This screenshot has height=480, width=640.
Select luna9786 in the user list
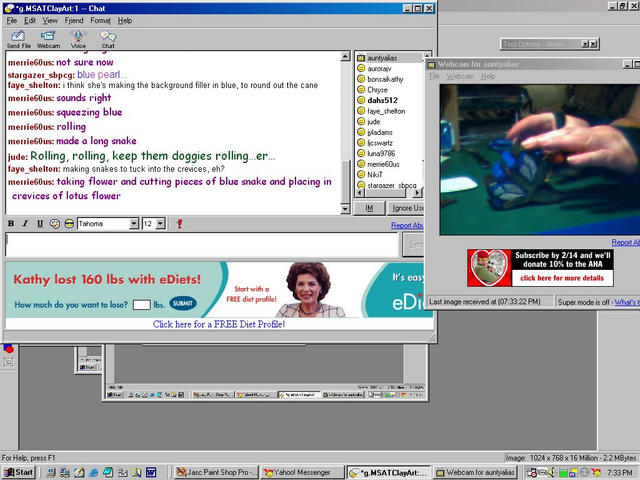click(x=381, y=153)
